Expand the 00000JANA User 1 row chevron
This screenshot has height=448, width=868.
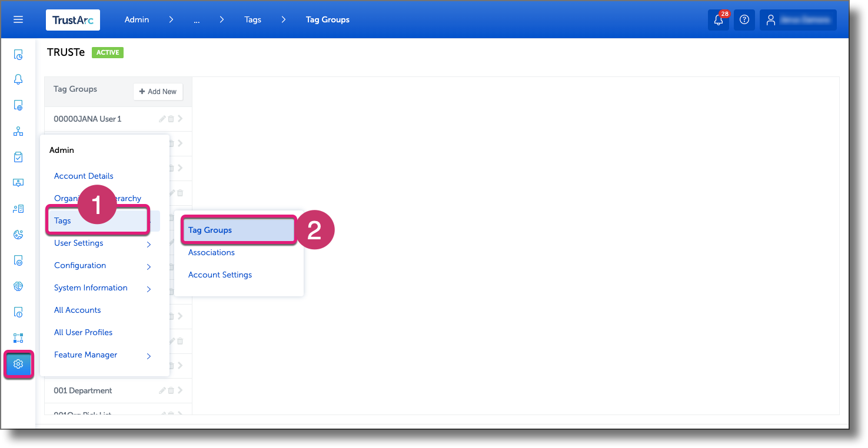pyautogui.click(x=180, y=119)
